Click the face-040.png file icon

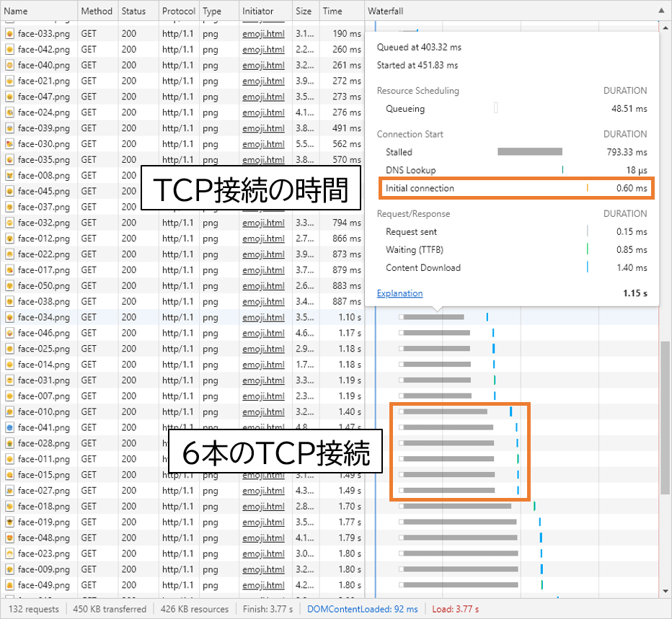pyautogui.click(x=9, y=65)
